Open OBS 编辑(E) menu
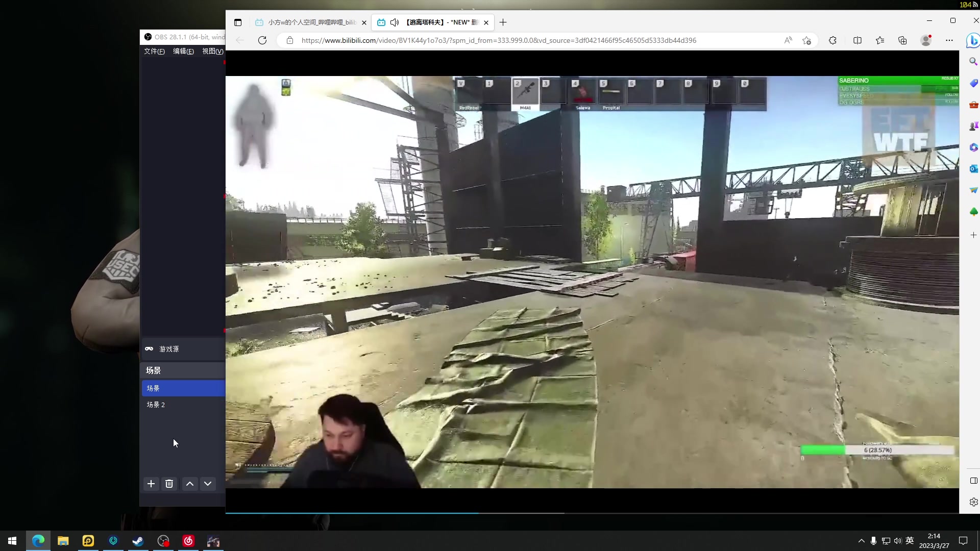Viewport: 980px width, 551px height. (x=183, y=52)
